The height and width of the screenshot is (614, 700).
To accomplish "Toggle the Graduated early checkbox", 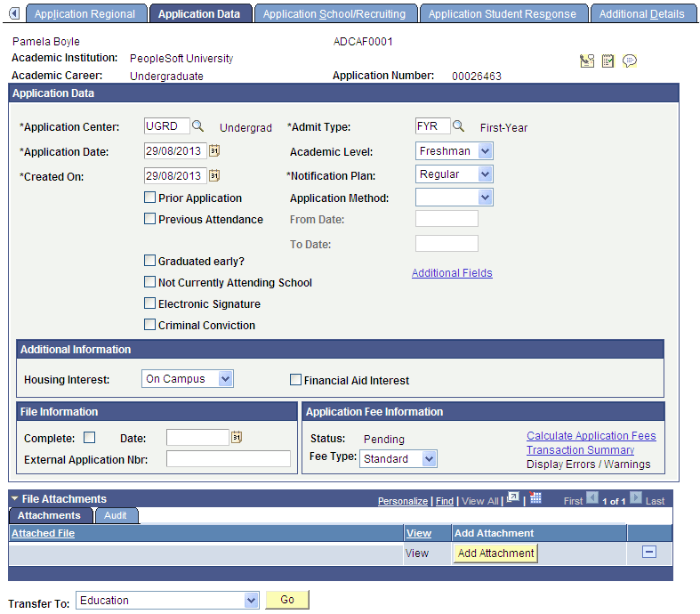I will (150, 261).
